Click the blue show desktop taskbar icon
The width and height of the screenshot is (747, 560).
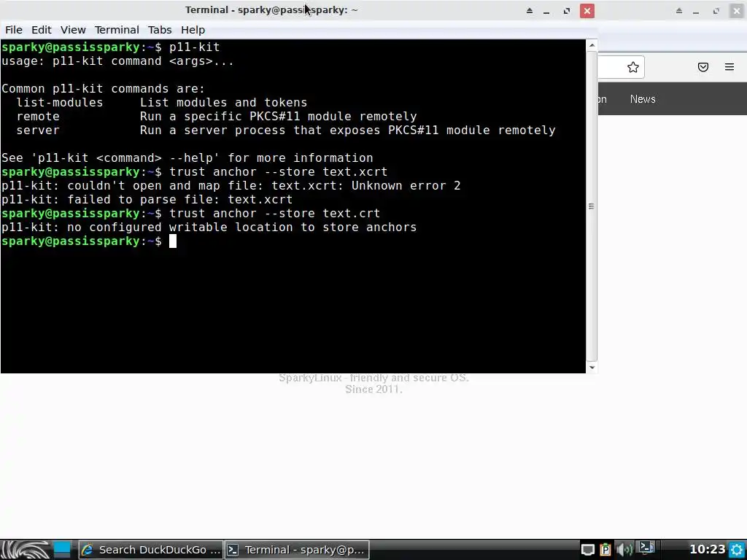click(62, 550)
